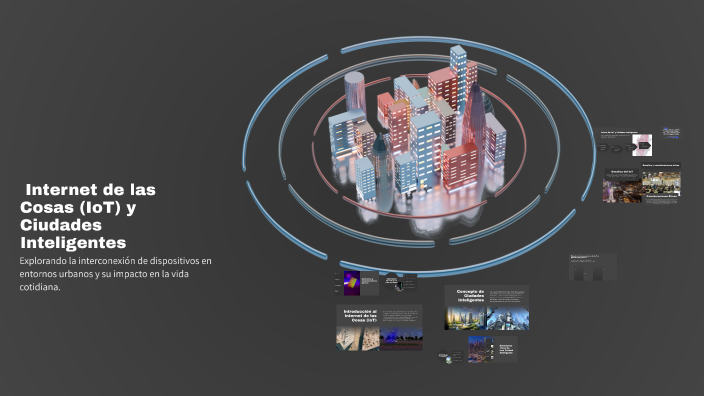Click the green futuristic city image under Concepto
Viewport: 704px width, 396px height.
coord(465,318)
